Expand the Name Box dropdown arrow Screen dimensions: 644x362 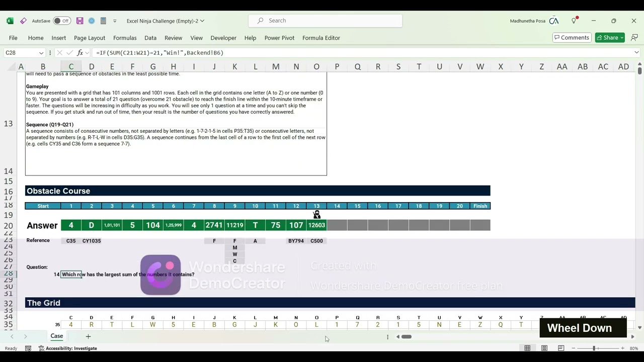pyautogui.click(x=41, y=53)
